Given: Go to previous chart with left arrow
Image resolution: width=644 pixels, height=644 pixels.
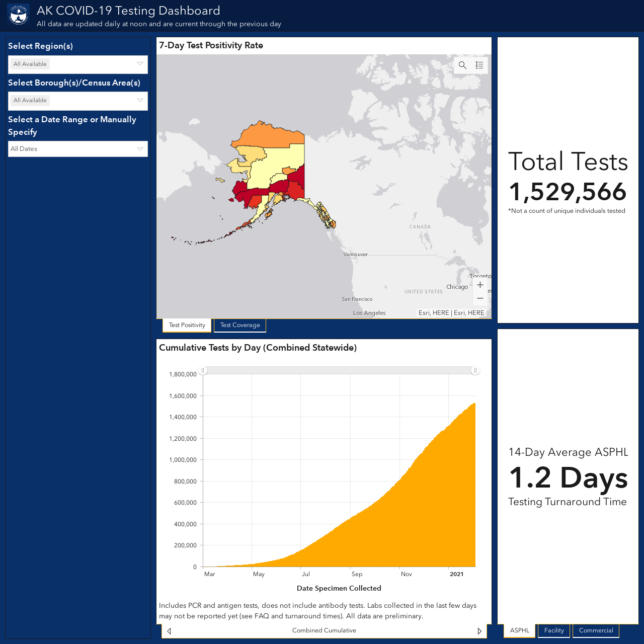Looking at the screenshot, I should [169, 631].
